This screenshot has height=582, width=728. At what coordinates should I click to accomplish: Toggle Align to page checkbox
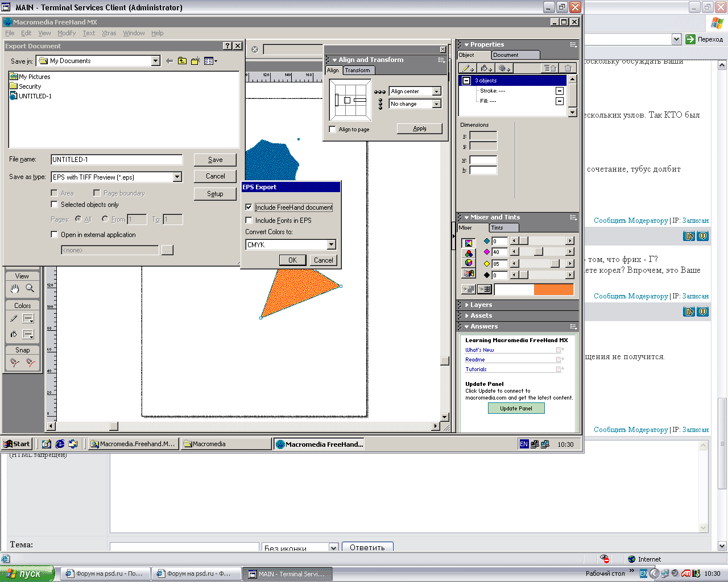(333, 130)
